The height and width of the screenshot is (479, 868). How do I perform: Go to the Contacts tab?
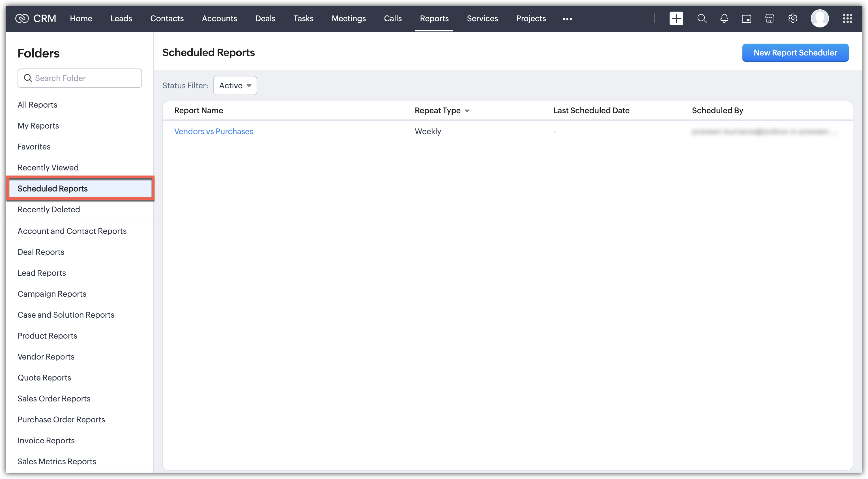pyautogui.click(x=167, y=18)
